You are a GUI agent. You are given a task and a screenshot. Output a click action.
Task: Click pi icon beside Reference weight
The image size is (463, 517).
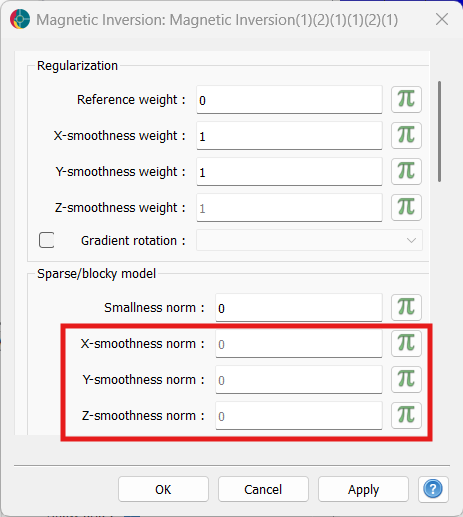406,99
